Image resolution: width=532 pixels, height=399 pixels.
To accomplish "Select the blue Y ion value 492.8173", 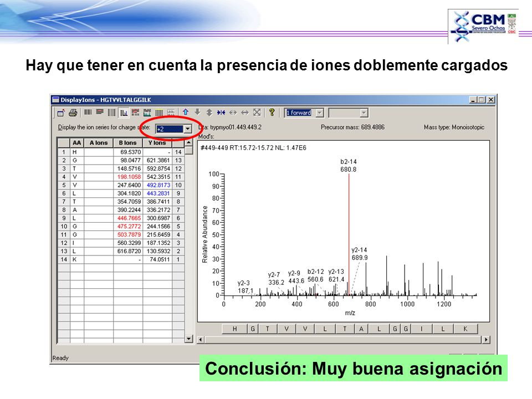I will pyautogui.click(x=157, y=185).
